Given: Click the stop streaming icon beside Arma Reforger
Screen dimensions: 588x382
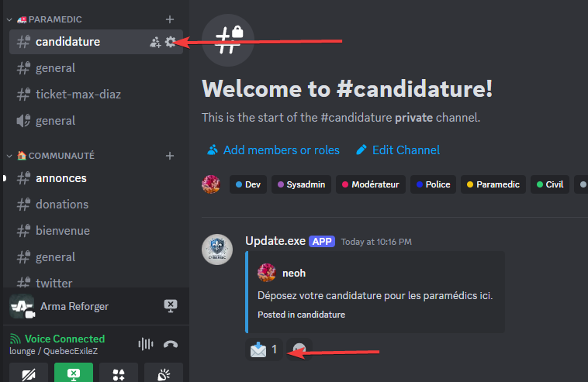Looking at the screenshot, I should tap(171, 306).
